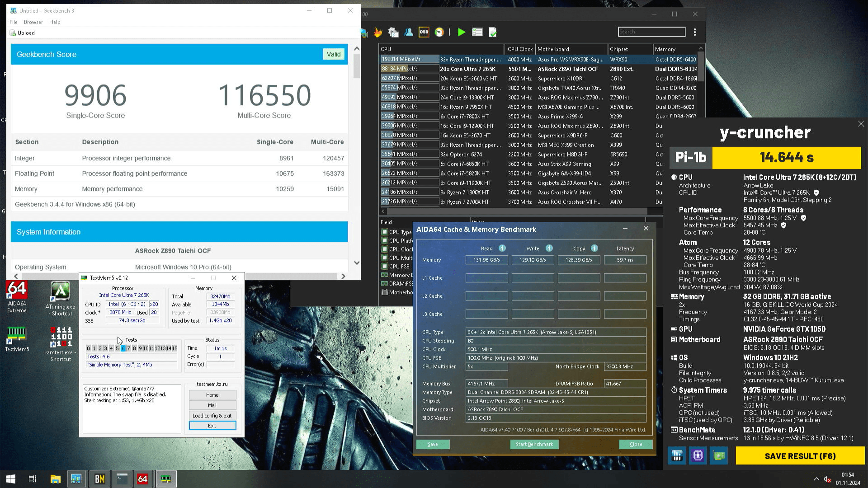The image size is (868, 488).
Task: Click the green graphics card icon
Action: coord(719,455)
